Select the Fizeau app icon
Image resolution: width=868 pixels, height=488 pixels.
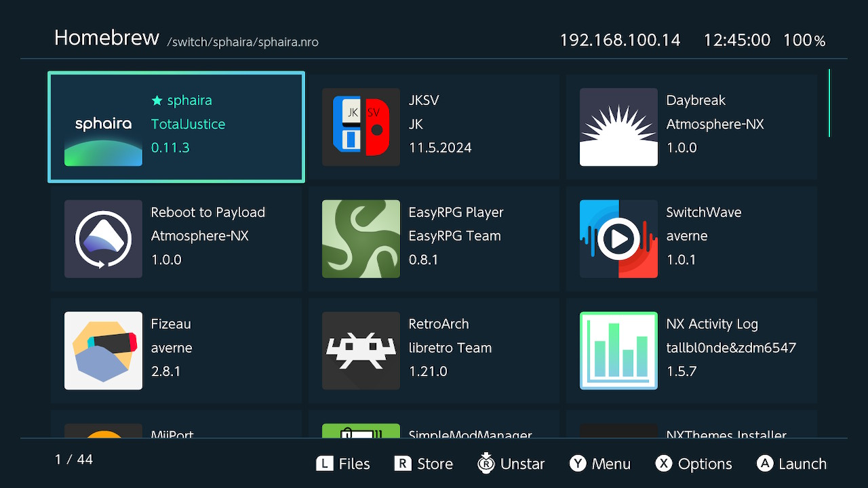(x=103, y=350)
